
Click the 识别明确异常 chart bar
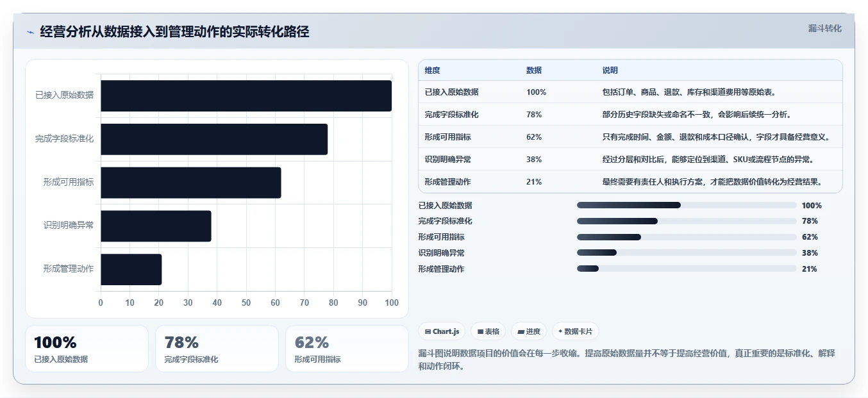click(156, 226)
